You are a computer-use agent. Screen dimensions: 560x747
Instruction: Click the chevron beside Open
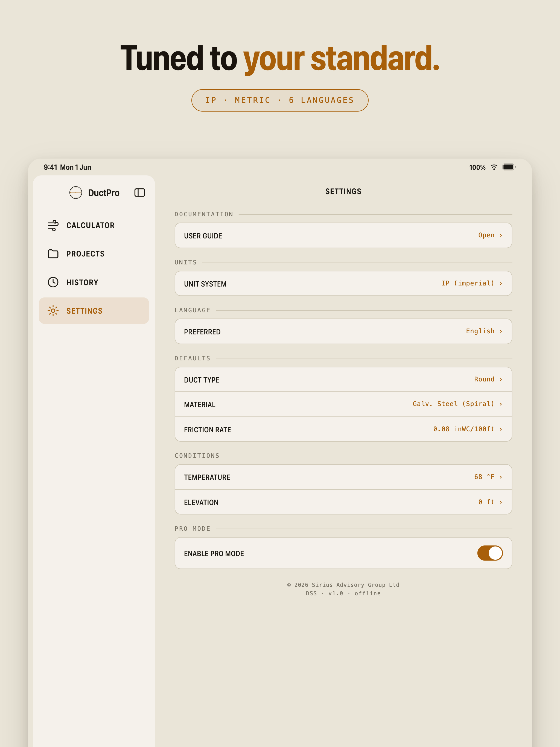click(x=501, y=235)
